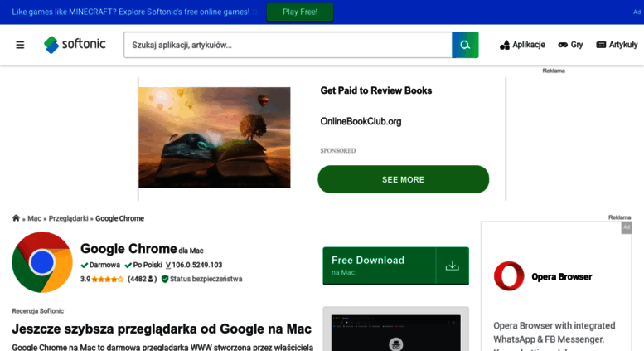Open the Aplikacje menu

[522, 45]
